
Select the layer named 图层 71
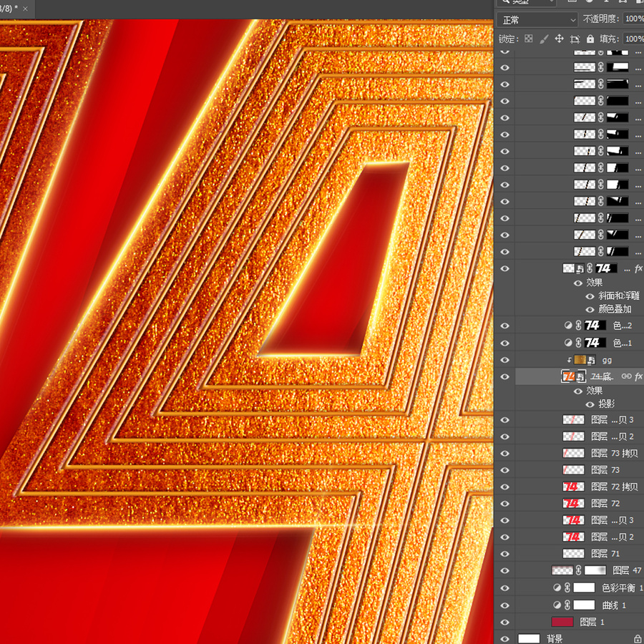tap(605, 554)
